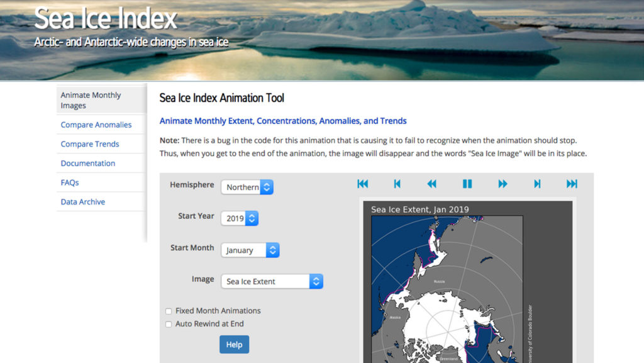Step back one frame in animation
644x363 pixels.
(397, 184)
